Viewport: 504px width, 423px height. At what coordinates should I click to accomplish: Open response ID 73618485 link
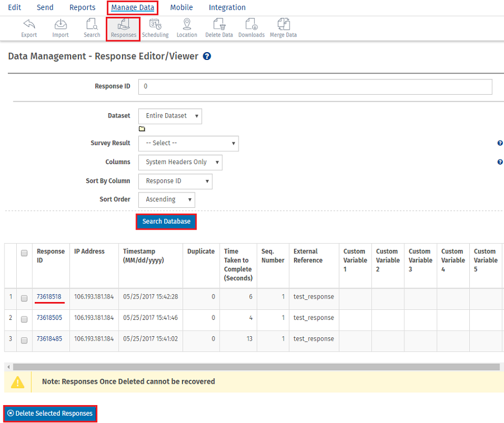pos(49,339)
